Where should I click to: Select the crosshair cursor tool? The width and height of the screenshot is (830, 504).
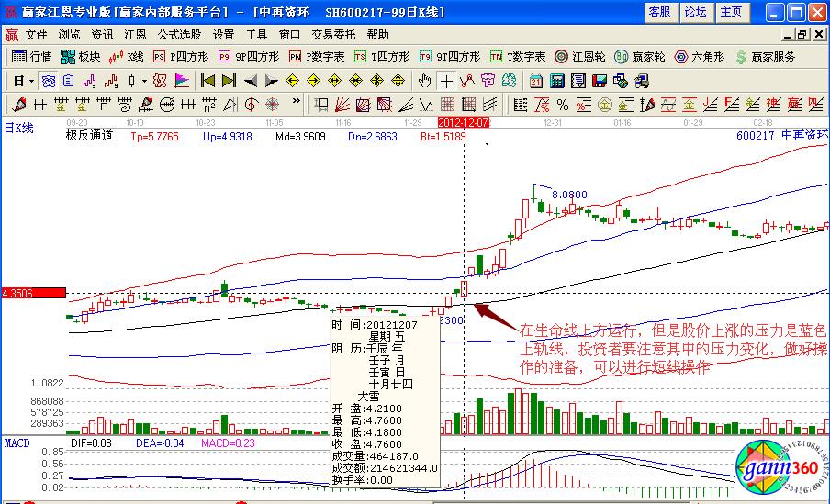click(x=446, y=81)
